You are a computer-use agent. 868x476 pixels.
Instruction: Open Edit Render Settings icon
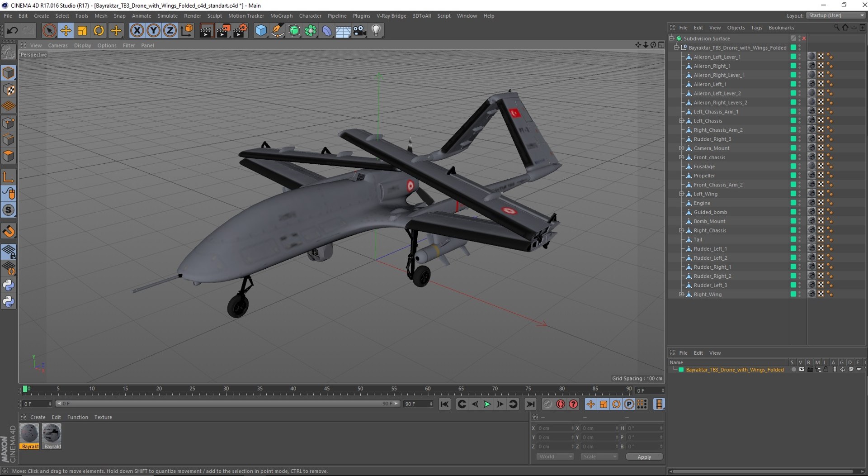[240, 30]
